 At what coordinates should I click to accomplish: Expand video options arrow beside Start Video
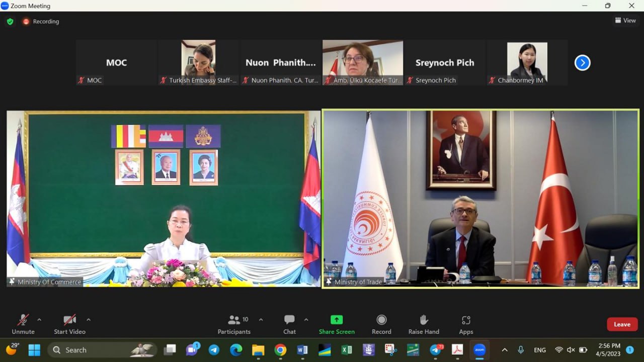[x=89, y=320]
